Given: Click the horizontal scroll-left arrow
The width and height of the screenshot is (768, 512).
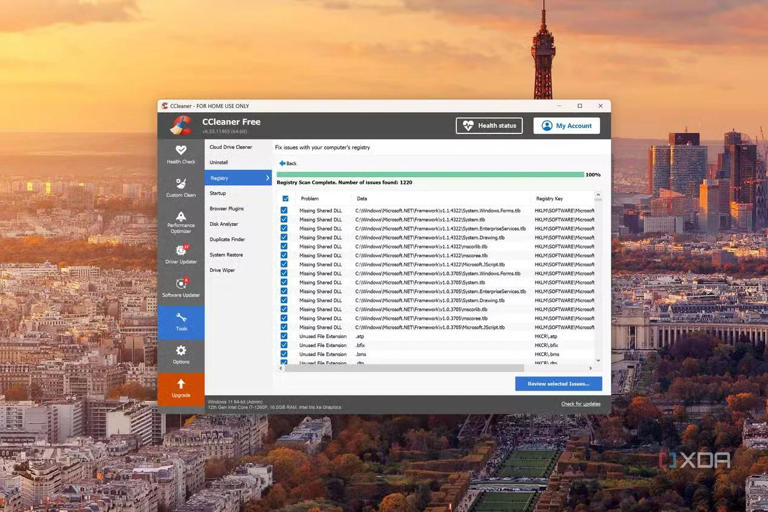Looking at the screenshot, I should pyautogui.click(x=281, y=368).
